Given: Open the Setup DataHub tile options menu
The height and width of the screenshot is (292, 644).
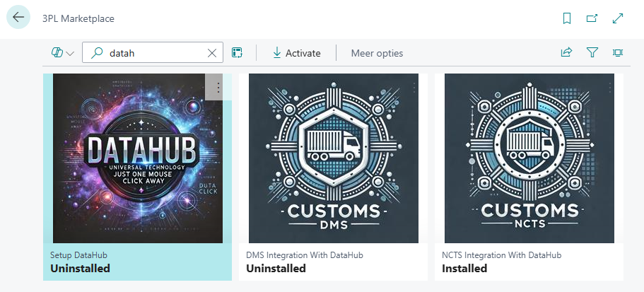Looking at the screenshot, I should (218, 87).
